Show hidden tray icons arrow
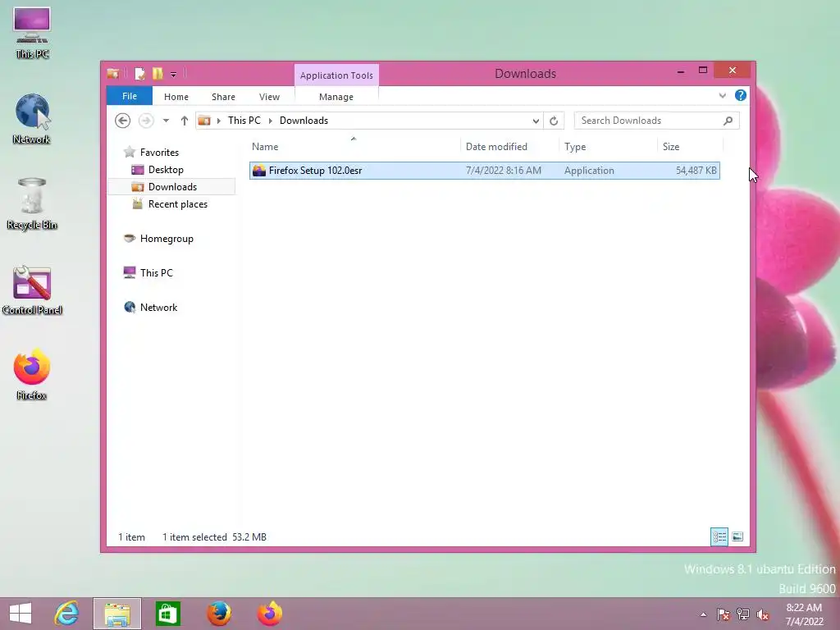The height and width of the screenshot is (630, 840). (703, 614)
